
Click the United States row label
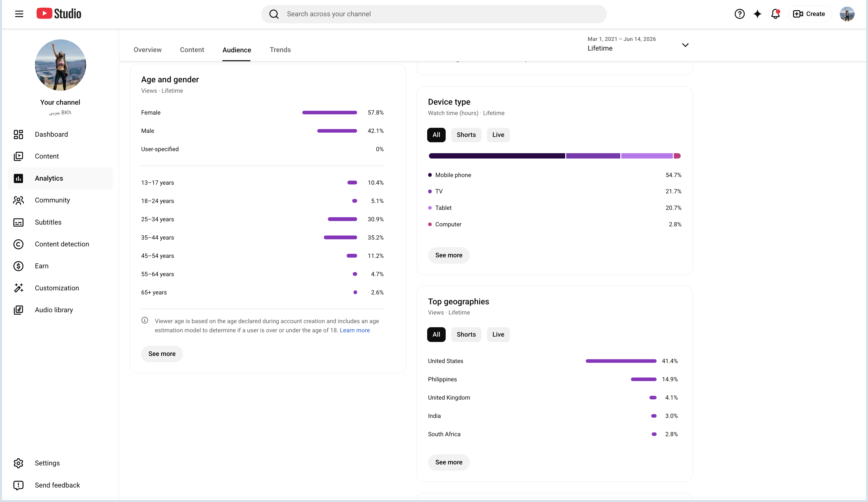(445, 361)
